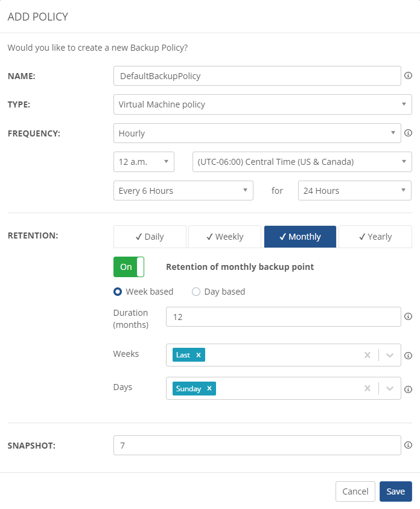Image resolution: width=420 pixels, height=509 pixels.
Task: Clear all selections in Days field
Action: [x=367, y=388]
